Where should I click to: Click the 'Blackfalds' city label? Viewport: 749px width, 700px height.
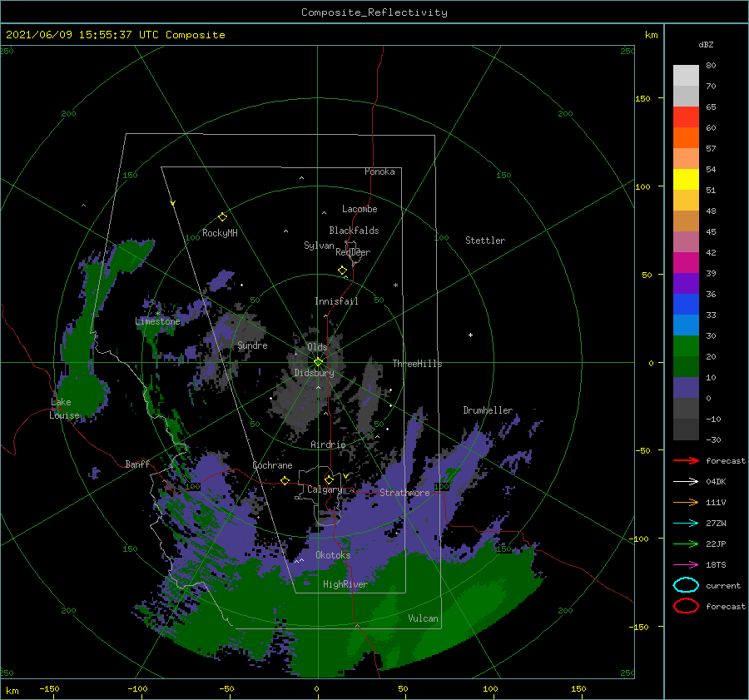(354, 231)
